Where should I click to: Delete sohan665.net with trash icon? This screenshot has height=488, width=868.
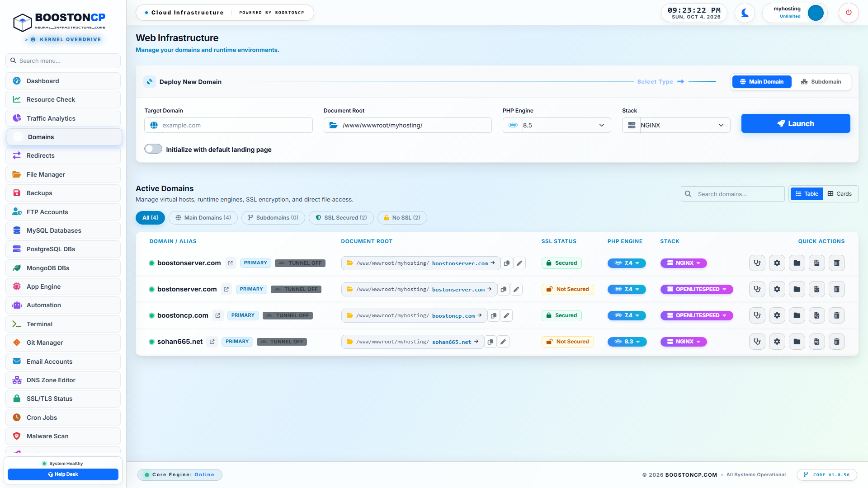click(x=837, y=342)
